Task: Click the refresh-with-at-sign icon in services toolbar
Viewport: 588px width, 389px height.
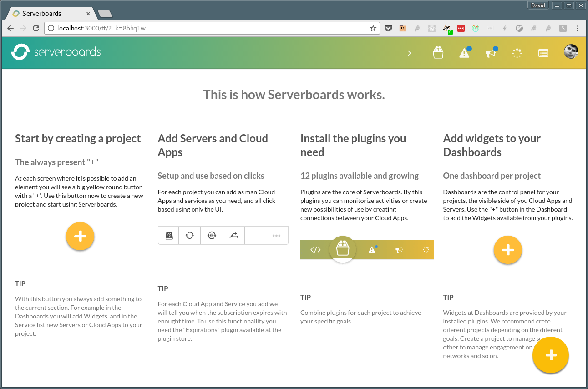Action: coord(212,236)
